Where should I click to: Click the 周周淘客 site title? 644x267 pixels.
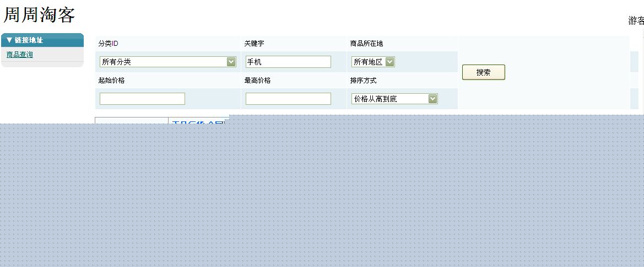point(40,15)
